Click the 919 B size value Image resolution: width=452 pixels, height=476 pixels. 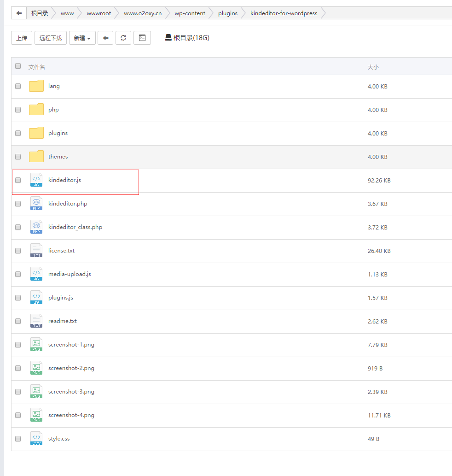point(375,368)
